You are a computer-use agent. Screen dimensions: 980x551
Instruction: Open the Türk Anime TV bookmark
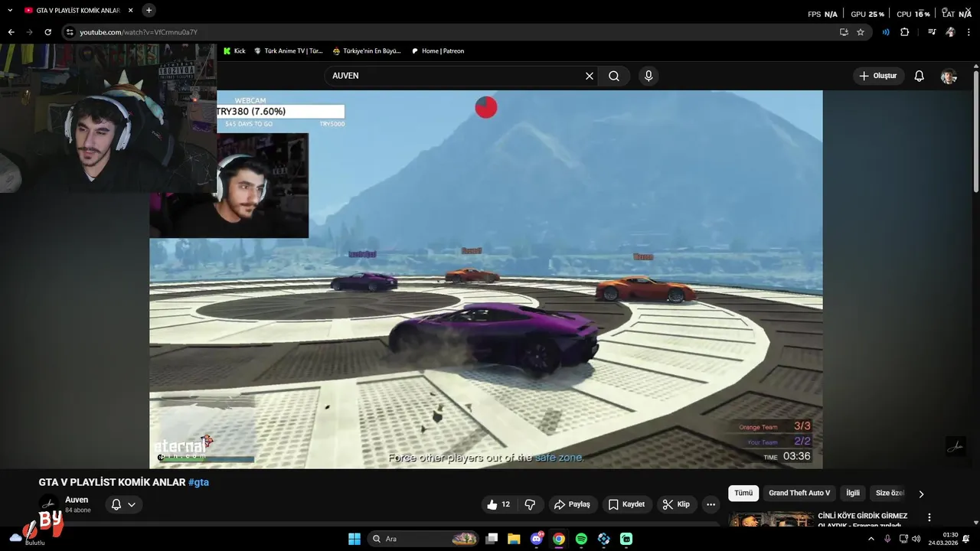pos(289,51)
